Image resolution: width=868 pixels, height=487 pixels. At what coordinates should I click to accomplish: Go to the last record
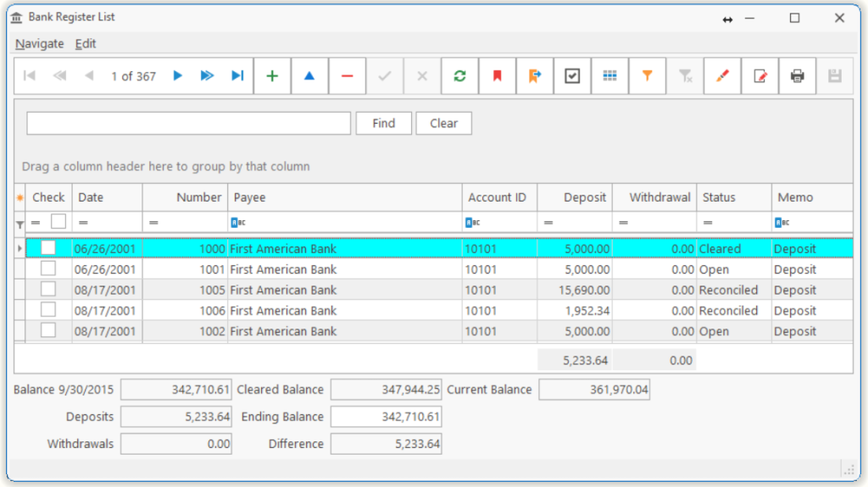[x=237, y=76]
